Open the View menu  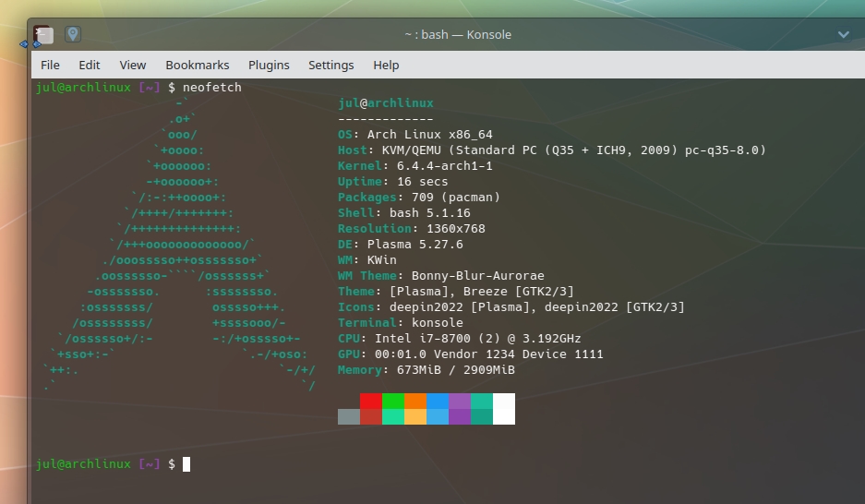pyautogui.click(x=133, y=65)
